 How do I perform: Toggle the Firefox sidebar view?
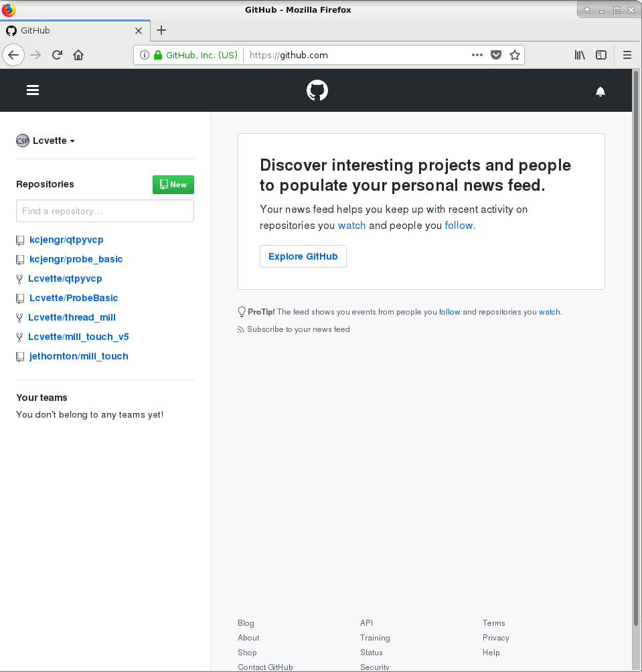(x=601, y=55)
